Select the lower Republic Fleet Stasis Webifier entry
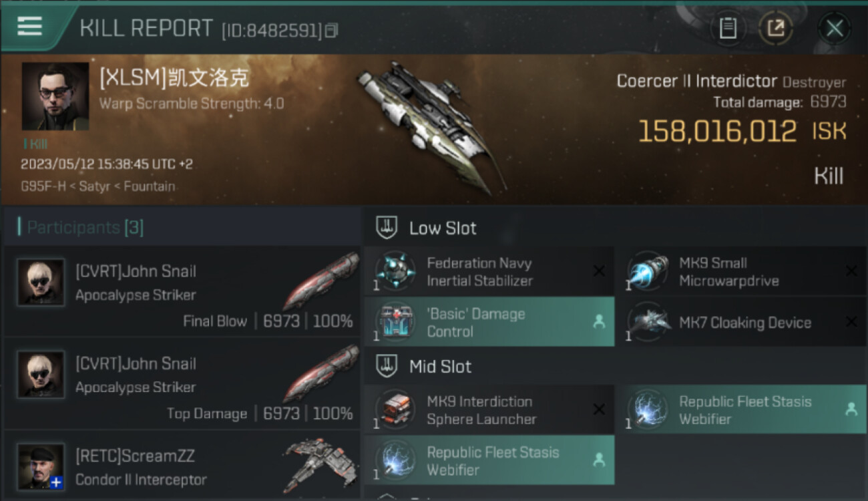Image resolution: width=868 pixels, height=501 pixels. (489, 460)
